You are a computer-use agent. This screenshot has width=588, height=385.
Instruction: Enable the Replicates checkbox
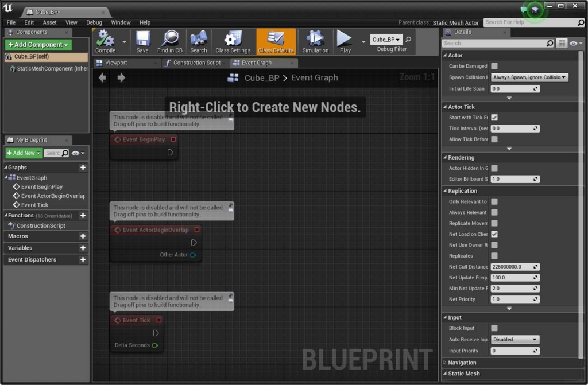pyautogui.click(x=494, y=256)
